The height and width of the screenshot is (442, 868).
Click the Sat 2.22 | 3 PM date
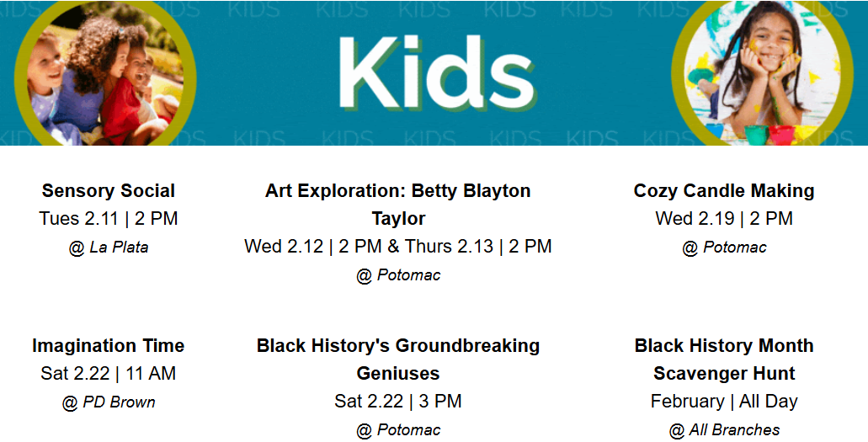coord(398,402)
